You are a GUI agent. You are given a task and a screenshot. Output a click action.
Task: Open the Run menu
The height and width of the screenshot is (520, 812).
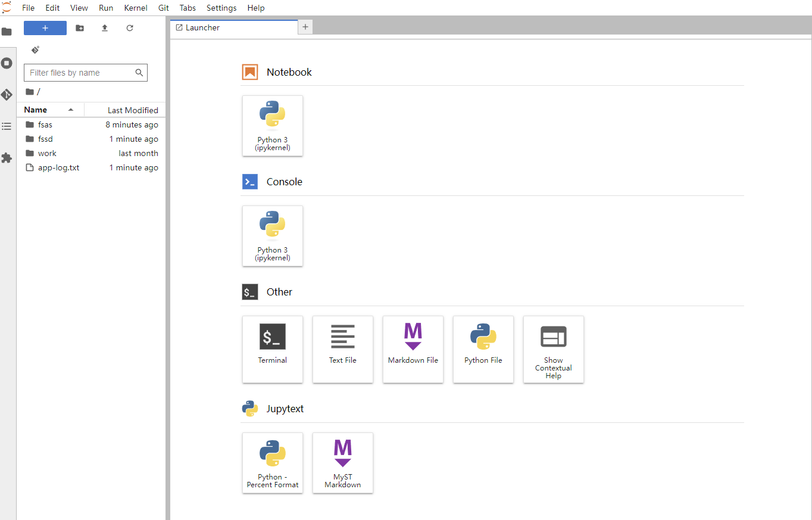pyautogui.click(x=106, y=8)
